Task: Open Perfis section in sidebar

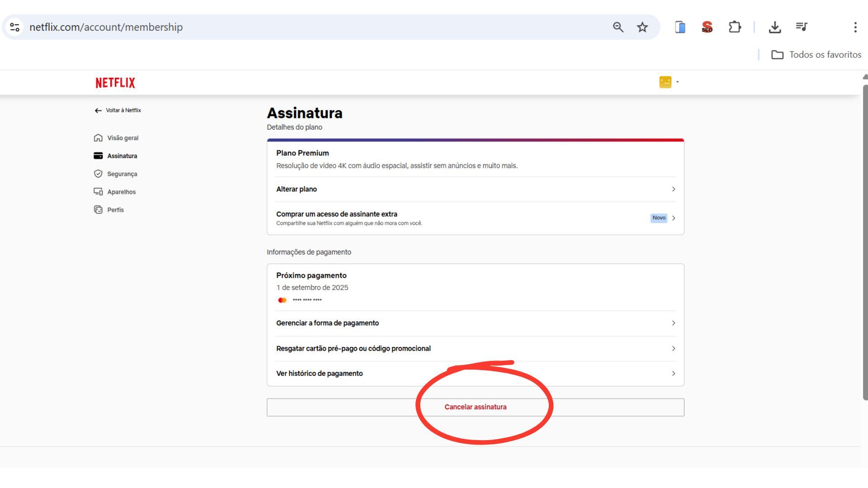Action: 115,210
